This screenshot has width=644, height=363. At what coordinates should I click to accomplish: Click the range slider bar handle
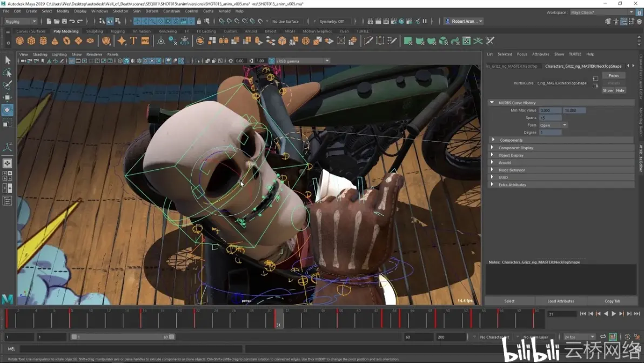point(123,336)
